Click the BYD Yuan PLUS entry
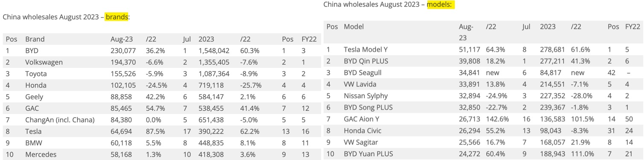Screen dimensions: 644x160 (x=368, y=153)
